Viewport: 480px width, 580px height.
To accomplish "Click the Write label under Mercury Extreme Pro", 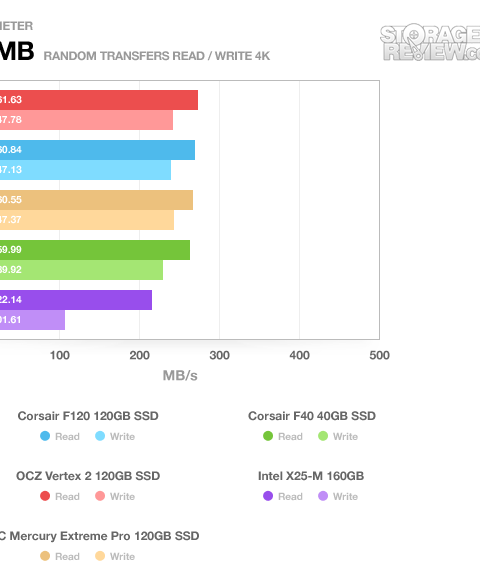I will [122, 556].
